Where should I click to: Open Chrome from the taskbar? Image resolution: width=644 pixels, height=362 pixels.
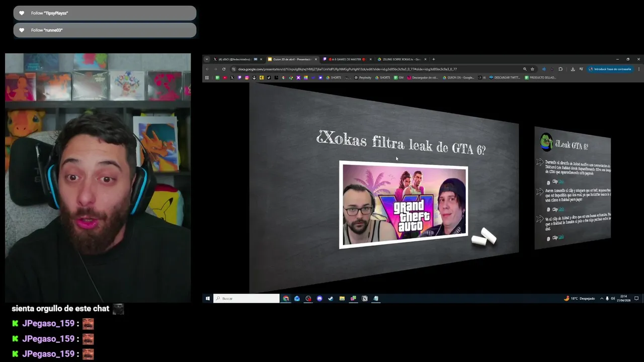286,299
